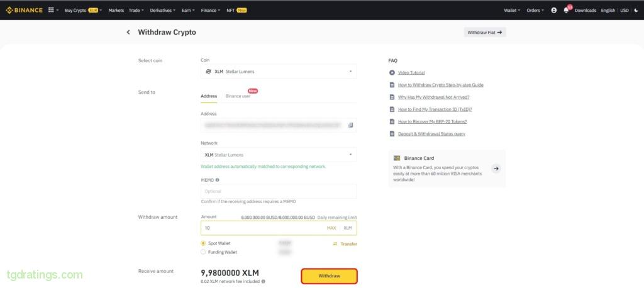Click the Address input field
The width and height of the screenshot is (644, 288).
coord(279,125)
